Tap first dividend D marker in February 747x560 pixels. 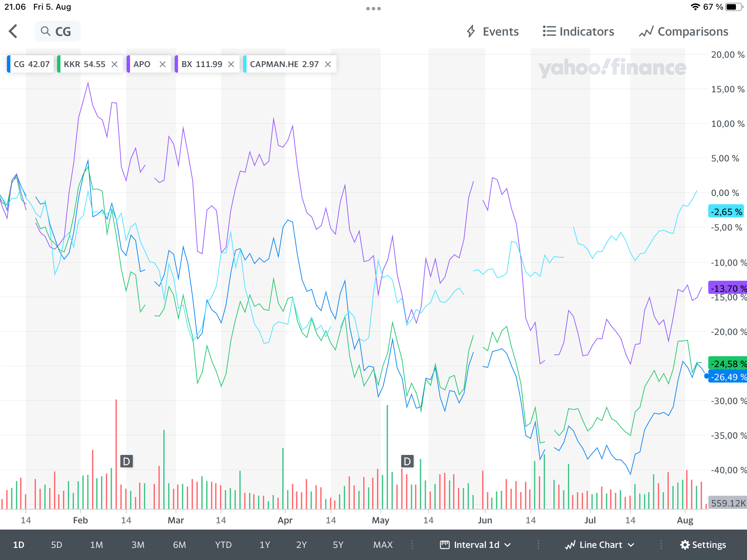pyautogui.click(x=127, y=461)
